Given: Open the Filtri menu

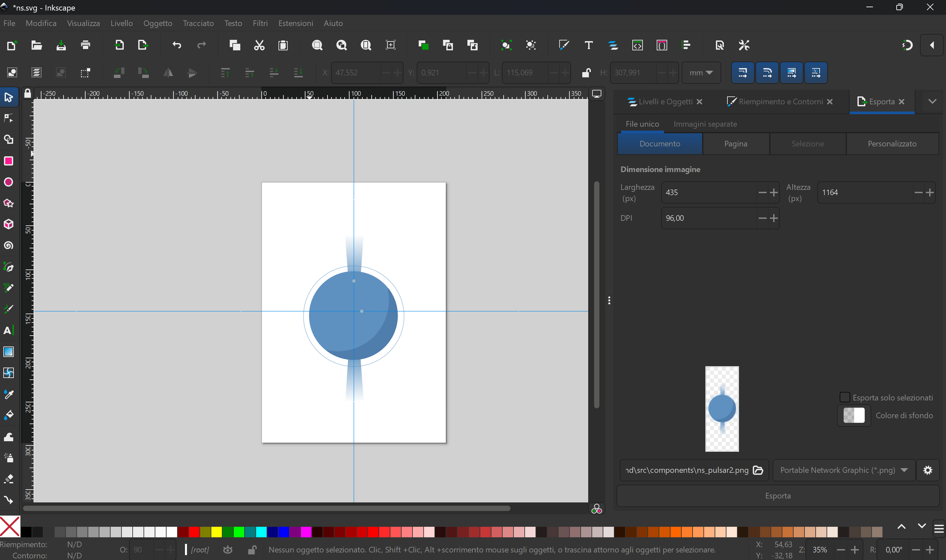Looking at the screenshot, I should [x=260, y=23].
